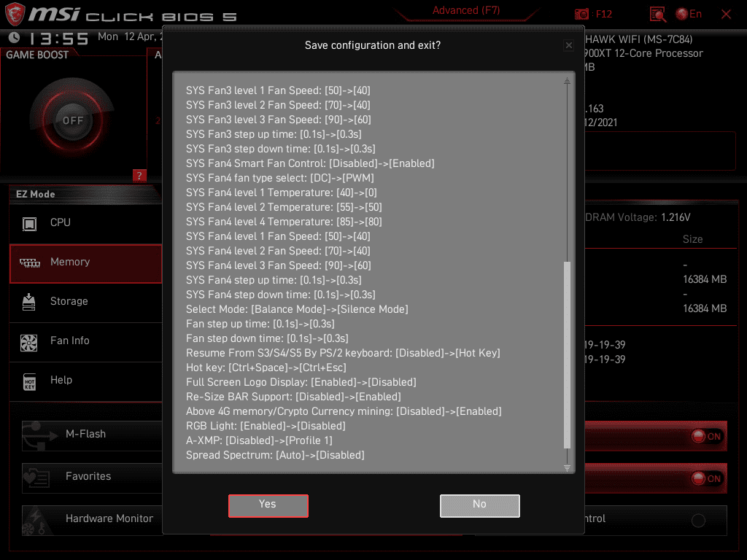Image resolution: width=747 pixels, height=560 pixels.
Task: Launch M-Flash utility
Action: click(x=93, y=436)
